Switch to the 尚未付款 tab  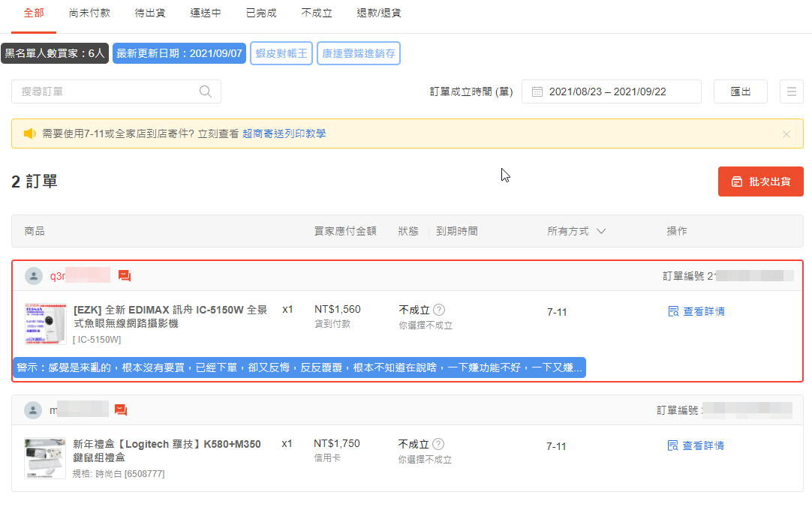pyautogui.click(x=89, y=13)
